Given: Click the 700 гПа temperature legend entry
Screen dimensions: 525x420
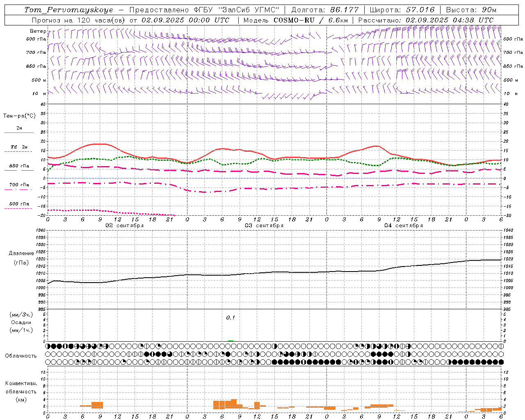Looking at the screenshot, I should (19, 185).
